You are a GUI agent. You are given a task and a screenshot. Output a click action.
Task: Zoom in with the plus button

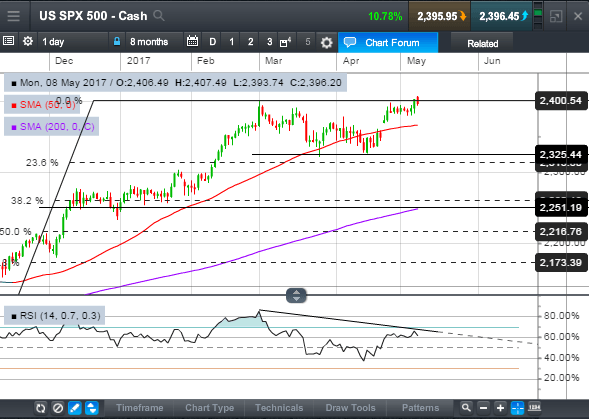pos(500,408)
